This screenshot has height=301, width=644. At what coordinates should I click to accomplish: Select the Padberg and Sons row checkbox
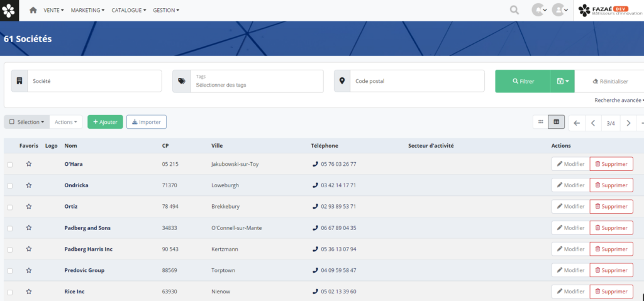coord(9,228)
